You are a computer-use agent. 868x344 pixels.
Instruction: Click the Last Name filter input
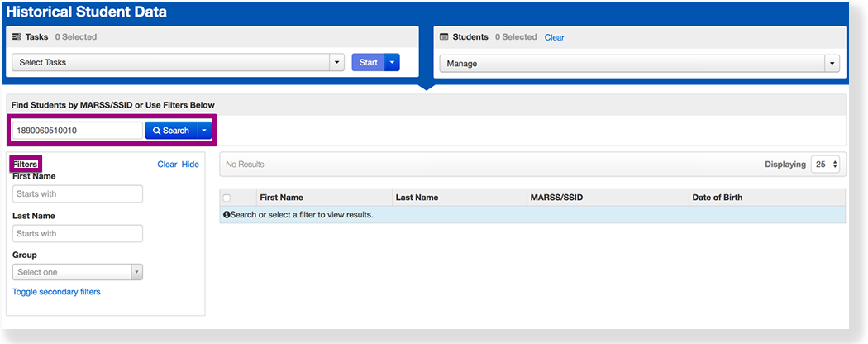(78, 234)
